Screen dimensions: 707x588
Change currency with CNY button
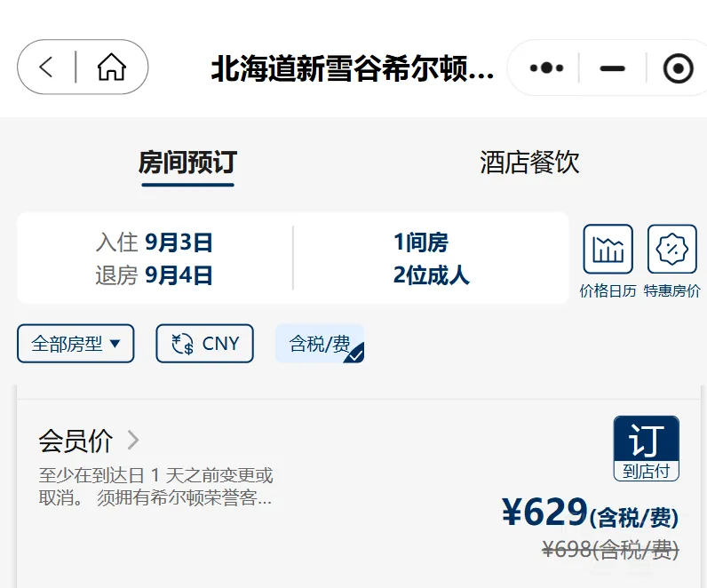click(x=204, y=344)
